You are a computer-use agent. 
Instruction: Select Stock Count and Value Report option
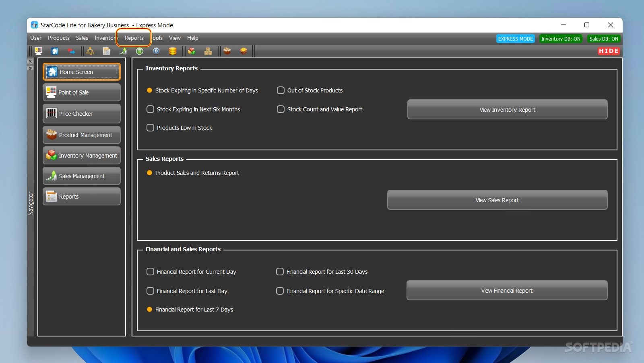tap(320, 109)
